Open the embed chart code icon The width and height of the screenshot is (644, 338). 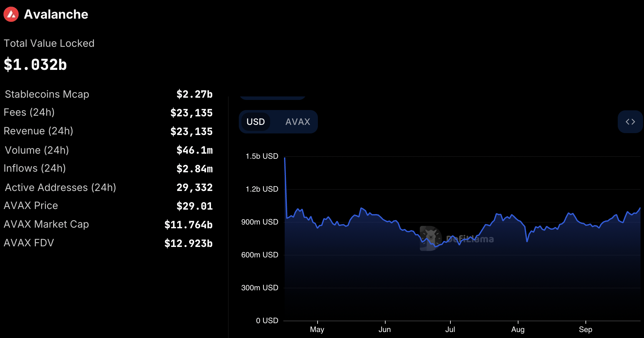(630, 122)
